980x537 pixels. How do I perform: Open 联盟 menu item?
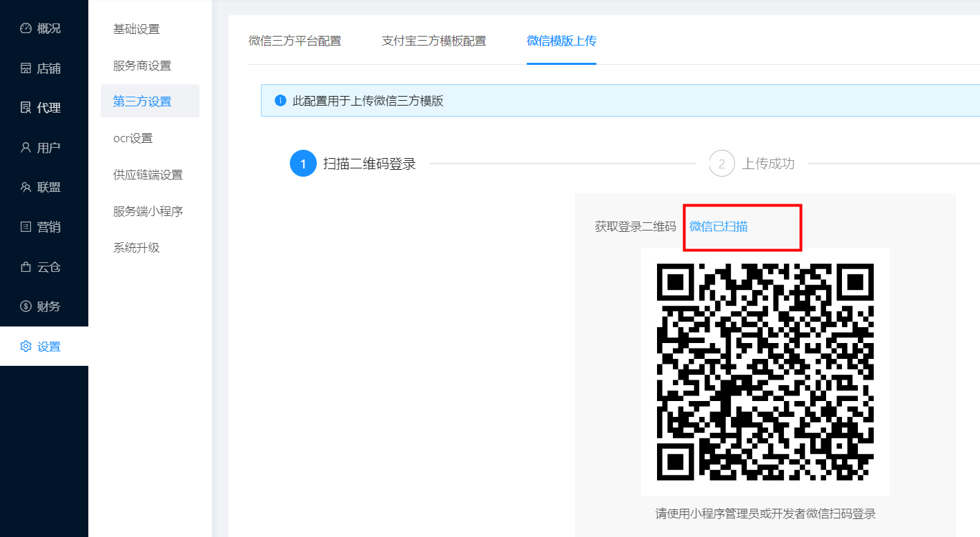pos(44,187)
